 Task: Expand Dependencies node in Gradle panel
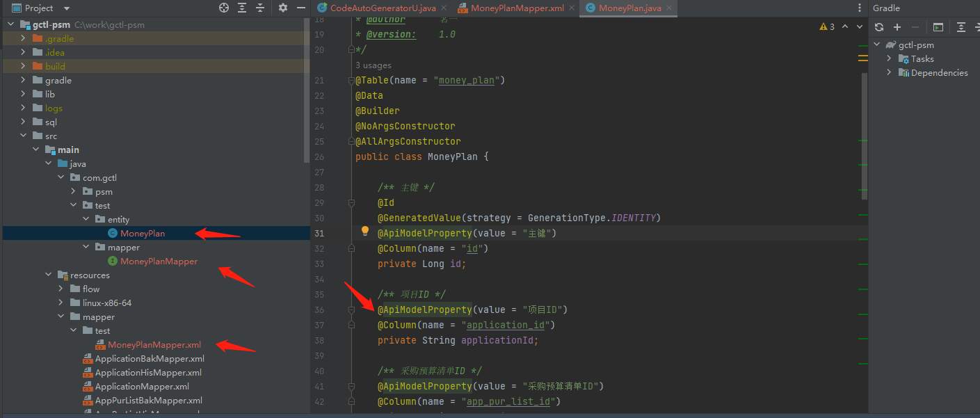pos(890,73)
